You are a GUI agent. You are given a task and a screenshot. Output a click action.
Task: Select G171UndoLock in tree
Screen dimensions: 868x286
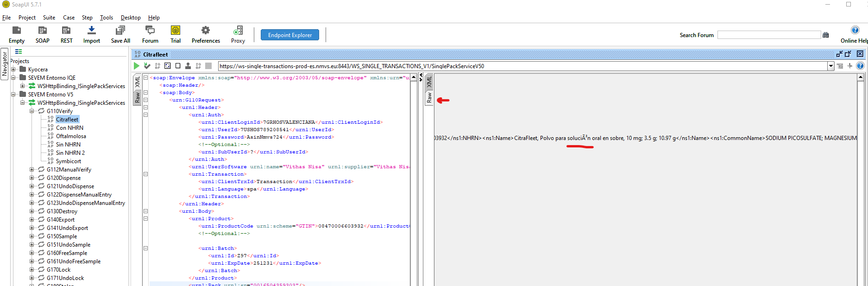click(x=65, y=278)
